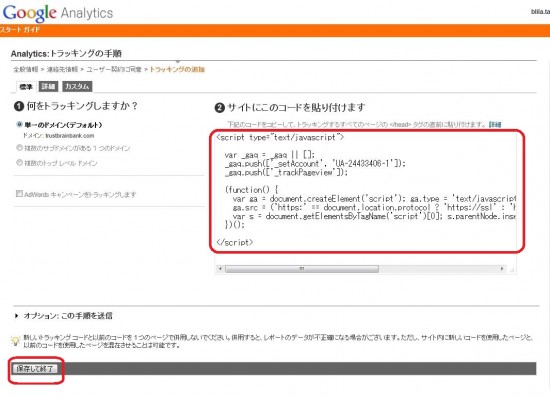Click the スタート ガイド header label
Viewport: 550px width, 398px height.
point(20,30)
